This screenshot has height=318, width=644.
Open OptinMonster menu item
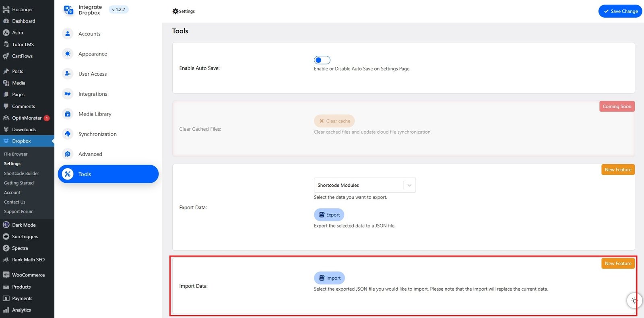tap(27, 118)
